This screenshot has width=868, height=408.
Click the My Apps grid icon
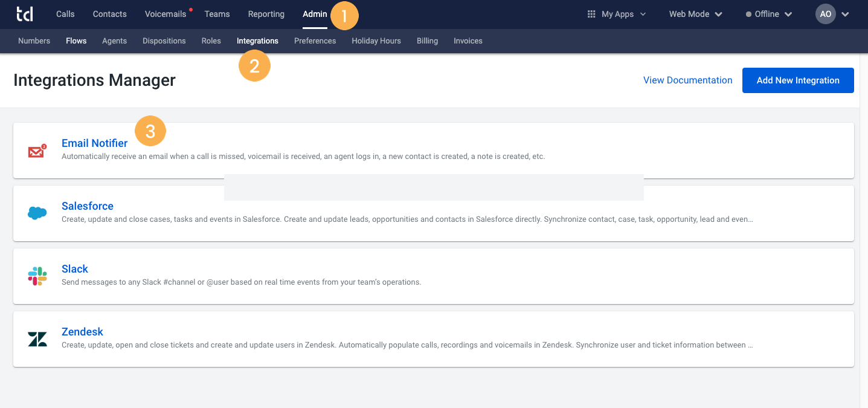pyautogui.click(x=591, y=14)
